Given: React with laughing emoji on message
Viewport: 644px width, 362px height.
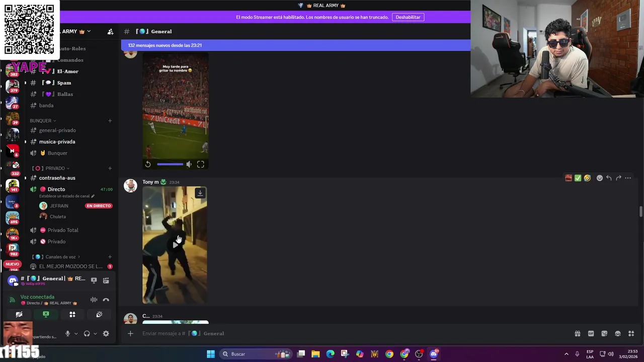Looking at the screenshot, I should (x=587, y=178).
